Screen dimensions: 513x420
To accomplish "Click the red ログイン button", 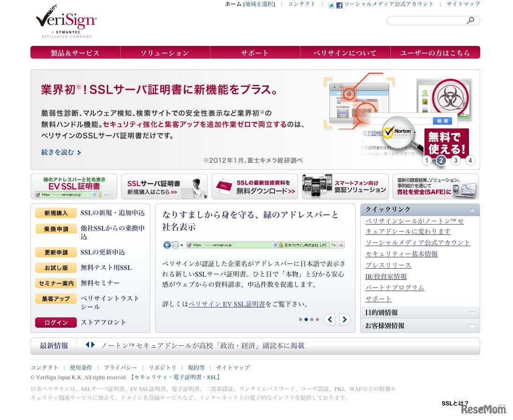I will [x=56, y=322].
